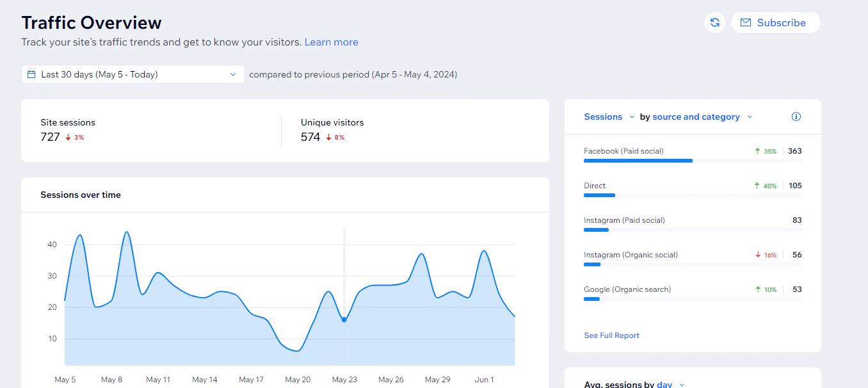This screenshot has width=868, height=388.
Task: Open the source and category dropdown
Action: (x=702, y=117)
